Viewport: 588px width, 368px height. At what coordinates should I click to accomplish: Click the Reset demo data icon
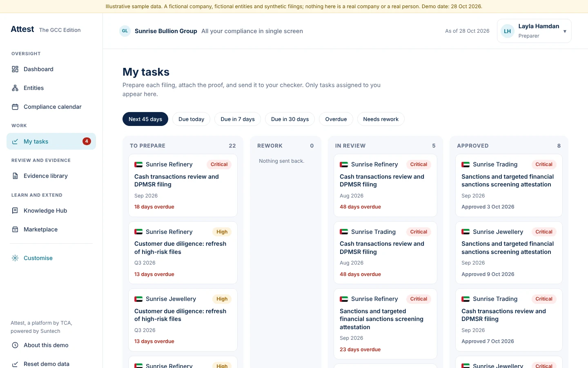pos(15,364)
